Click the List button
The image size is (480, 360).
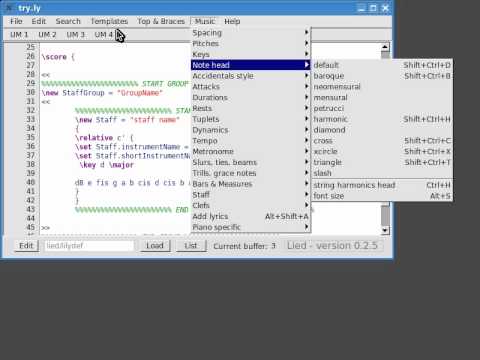point(191,246)
